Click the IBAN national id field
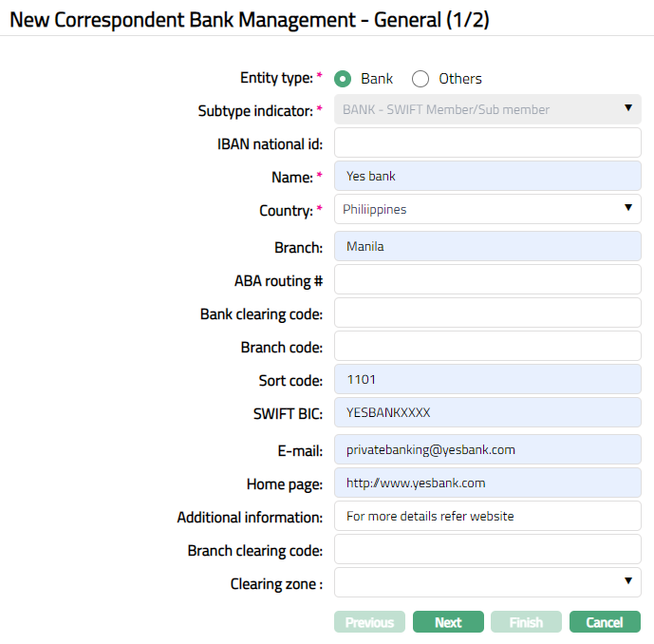Image resolution: width=654 pixels, height=644 pixels. pos(488,143)
